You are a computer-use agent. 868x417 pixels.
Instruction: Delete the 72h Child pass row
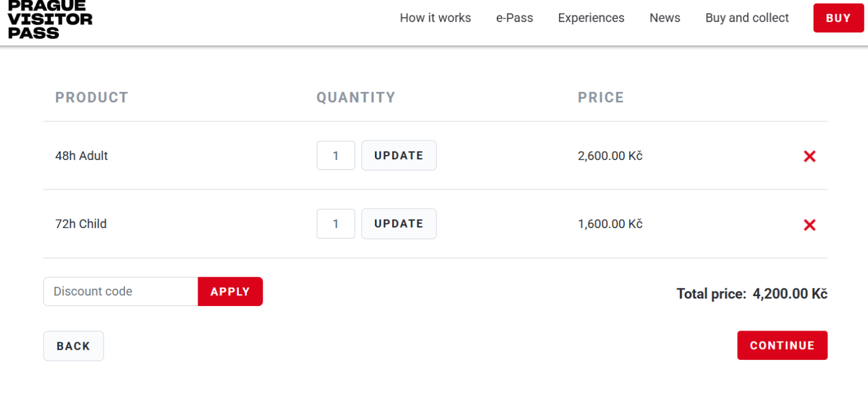coord(809,225)
